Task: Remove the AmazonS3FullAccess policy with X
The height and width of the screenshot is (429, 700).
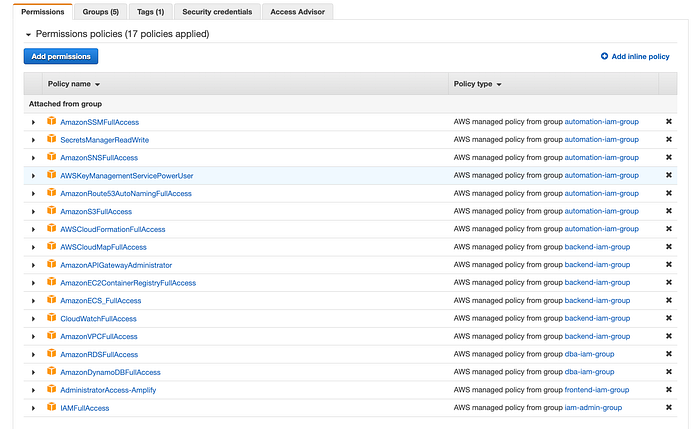Action: pyautogui.click(x=669, y=211)
